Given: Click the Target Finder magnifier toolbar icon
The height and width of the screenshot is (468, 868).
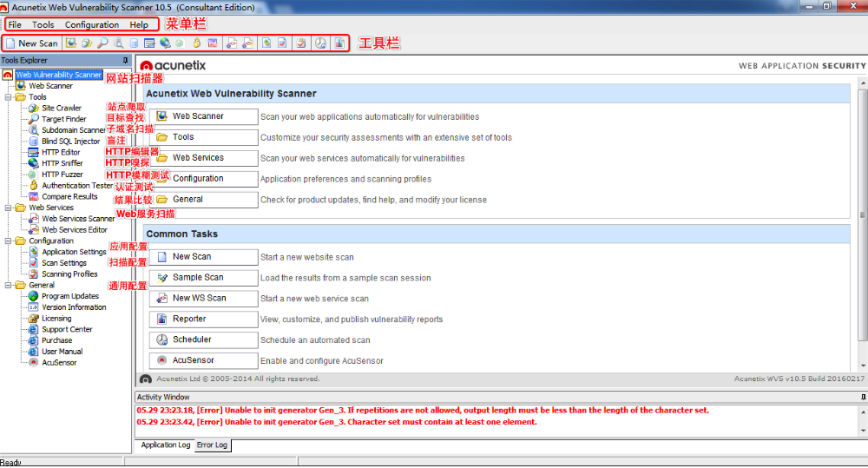Looking at the screenshot, I should click(102, 43).
